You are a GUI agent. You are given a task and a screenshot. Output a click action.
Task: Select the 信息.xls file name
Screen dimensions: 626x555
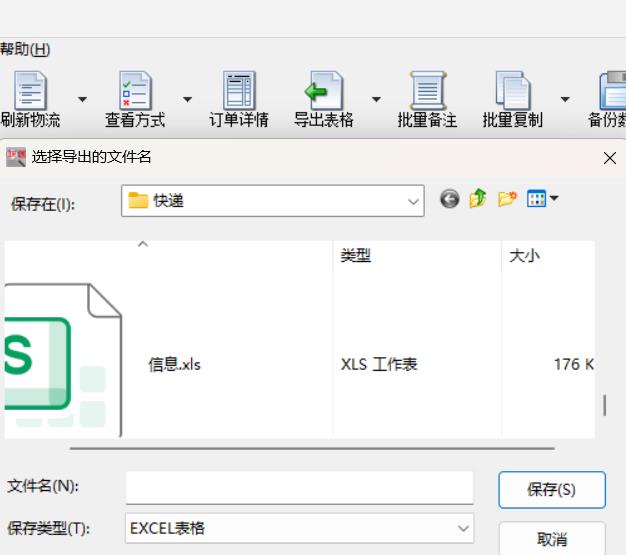tap(174, 364)
